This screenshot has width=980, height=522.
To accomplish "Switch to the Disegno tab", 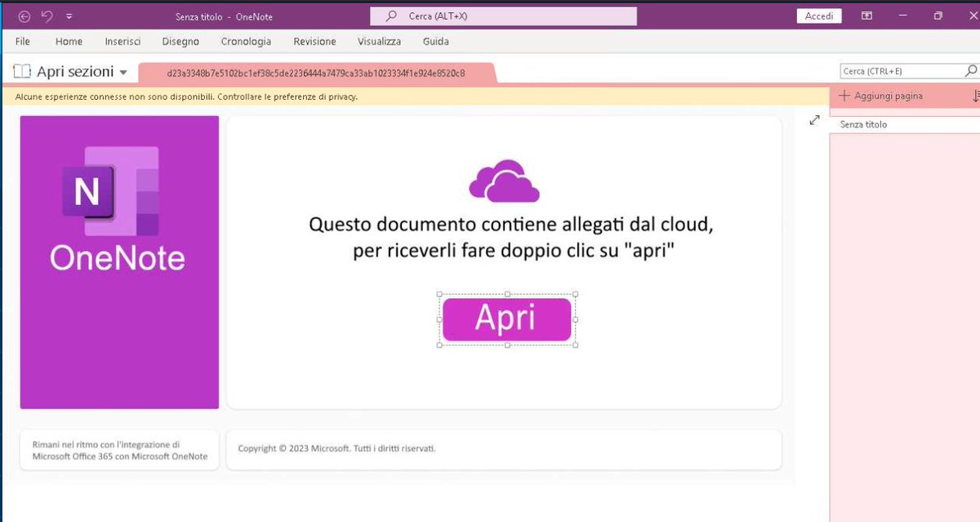I will click(x=180, y=42).
